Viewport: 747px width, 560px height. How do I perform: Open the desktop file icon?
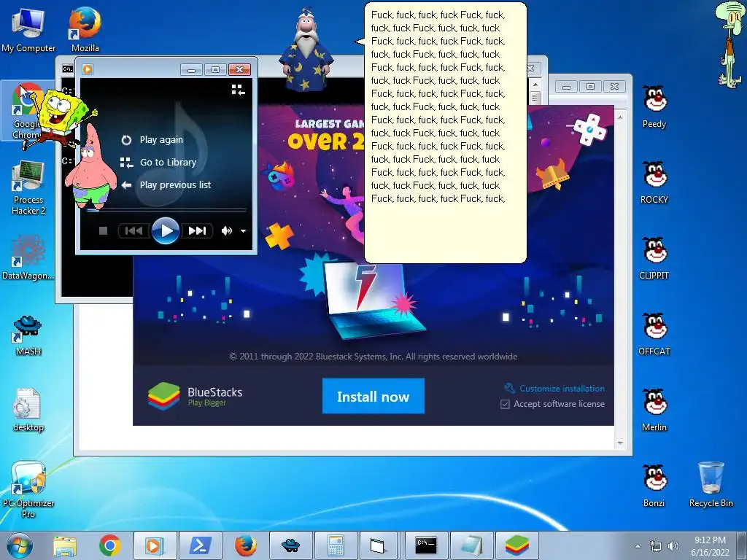[x=28, y=410]
